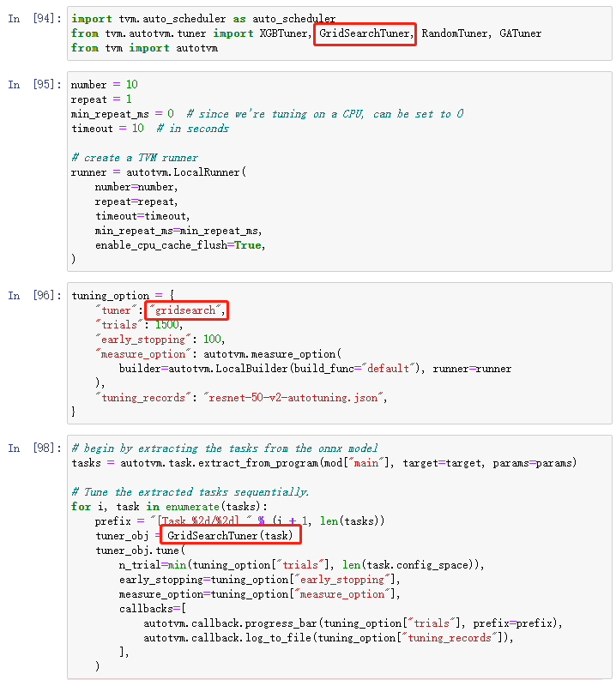Click 'enable_cpu_cache_flush=True,' argument
616x680 pixels.
180,245
